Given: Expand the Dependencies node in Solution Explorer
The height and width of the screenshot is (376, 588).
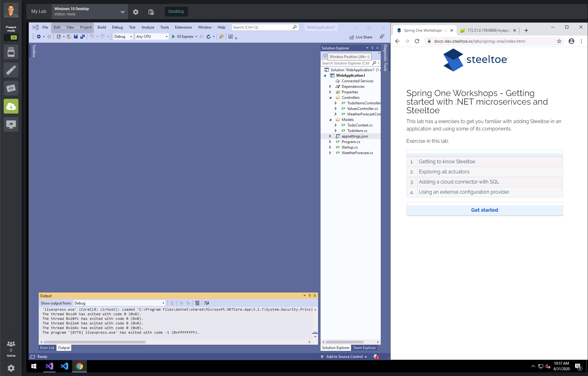Looking at the screenshot, I should tap(330, 87).
